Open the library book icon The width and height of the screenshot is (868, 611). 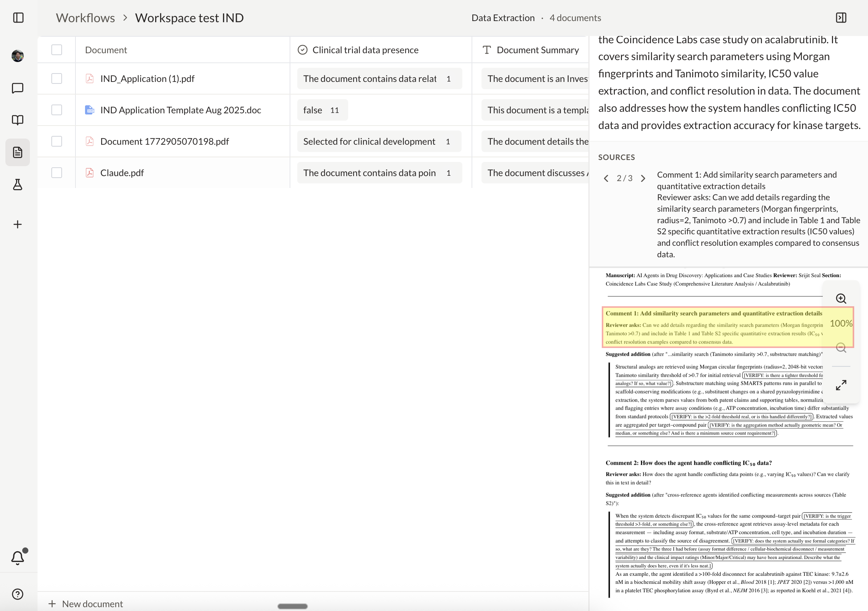18,120
